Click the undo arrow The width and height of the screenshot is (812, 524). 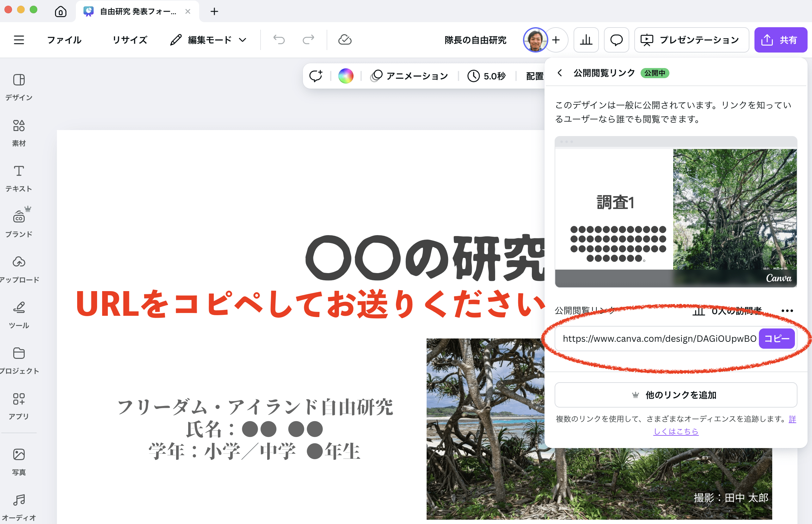pyautogui.click(x=279, y=40)
